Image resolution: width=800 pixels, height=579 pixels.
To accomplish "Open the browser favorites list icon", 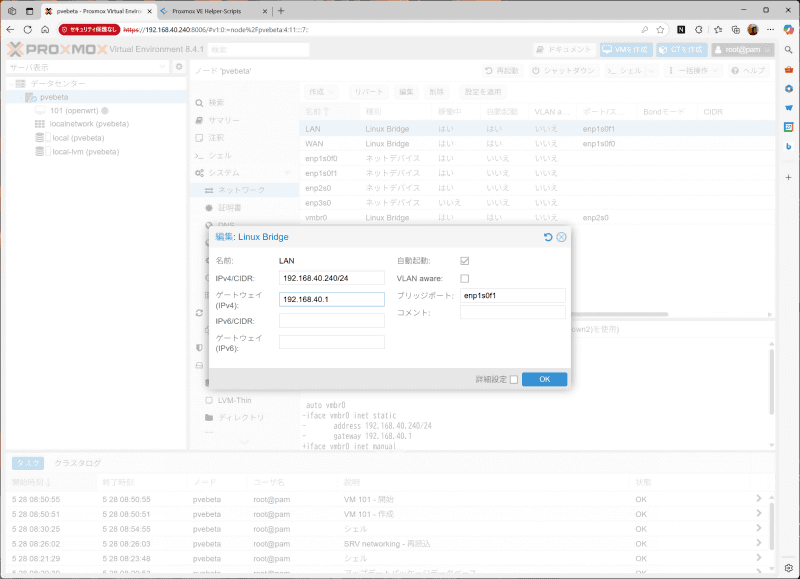I will pos(718,30).
